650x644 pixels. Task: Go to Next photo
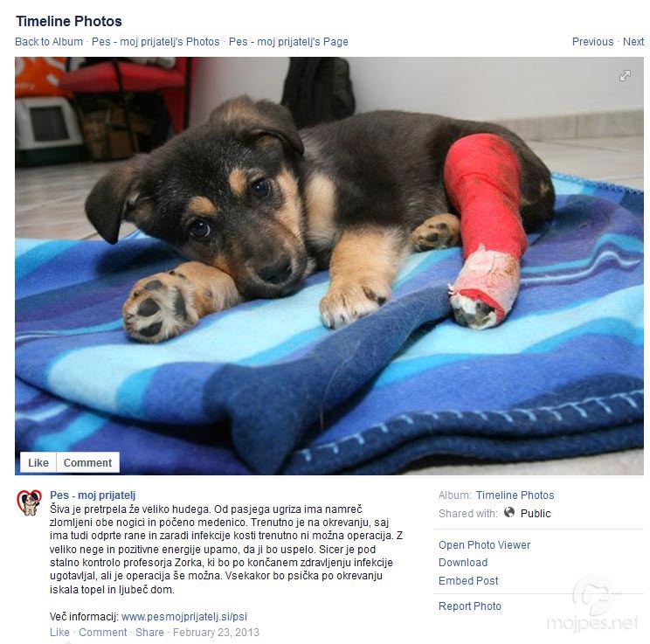point(633,42)
